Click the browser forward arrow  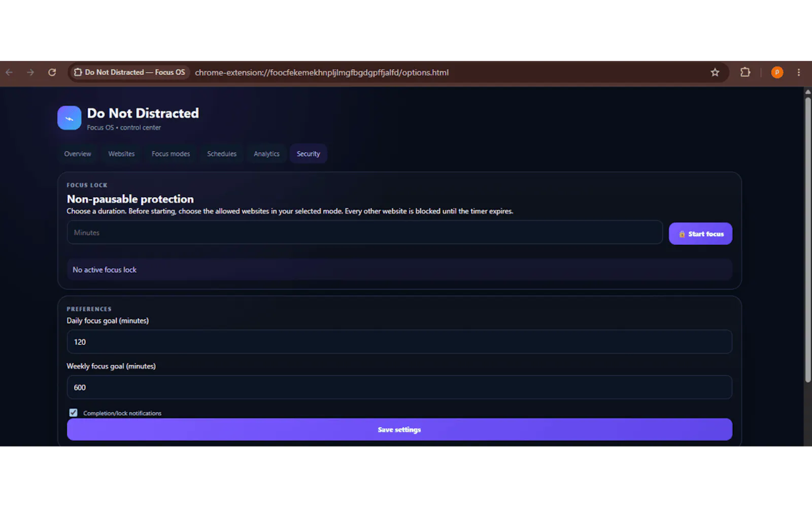30,73
